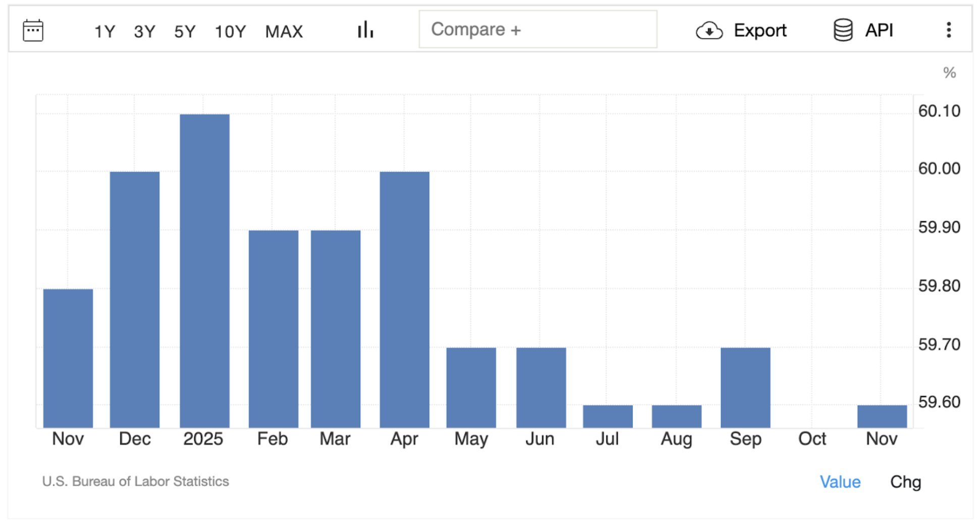Click U.S. Bureau of Labor Statistics source

(135, 481)
